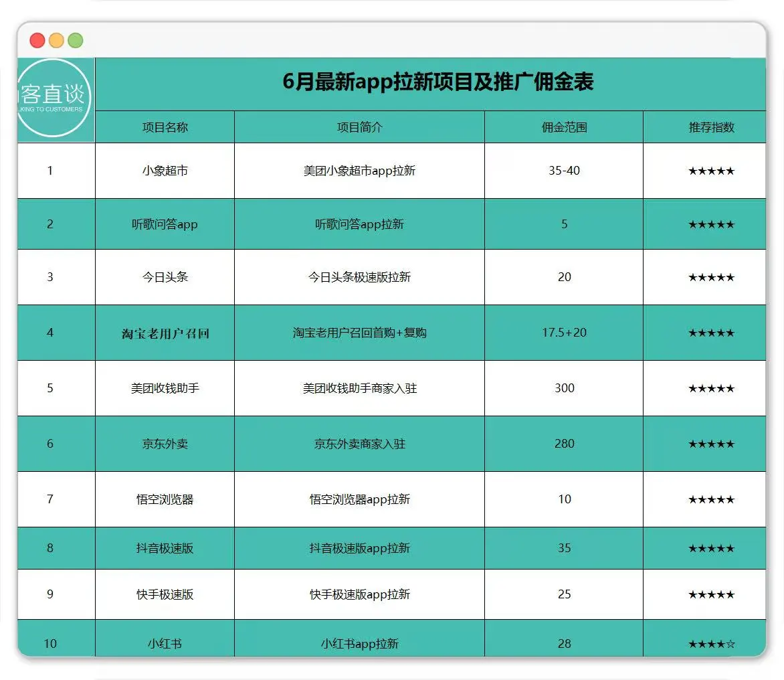Viewport: 784px width, 680px height.
Task: Click the commission value 5 cell
Action: [x=564, y=224]
